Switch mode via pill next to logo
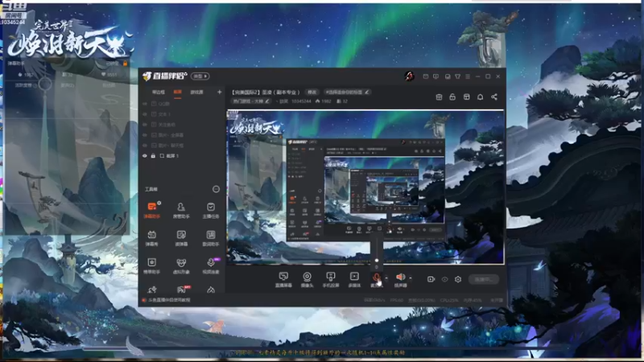The height and width of the screenshot is (362, 644). (x=200, y=76)
